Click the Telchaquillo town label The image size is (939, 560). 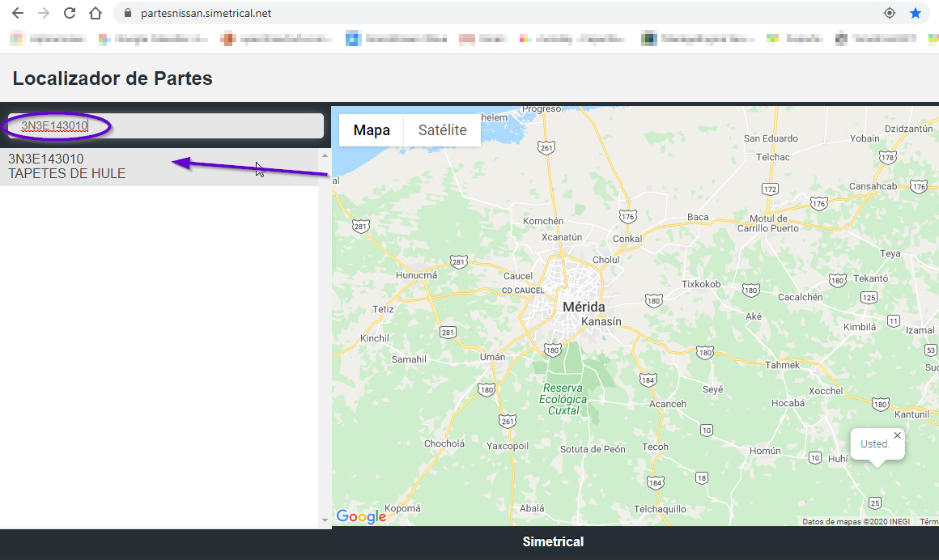(660, 509)
